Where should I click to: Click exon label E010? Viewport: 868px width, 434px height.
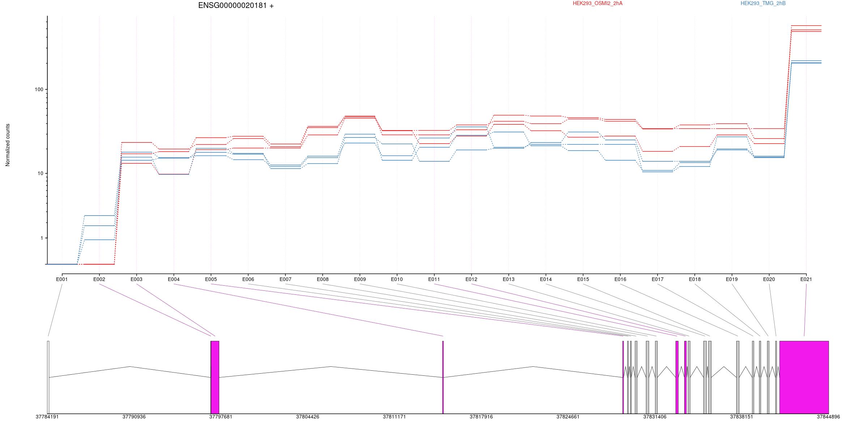[397, 279]
